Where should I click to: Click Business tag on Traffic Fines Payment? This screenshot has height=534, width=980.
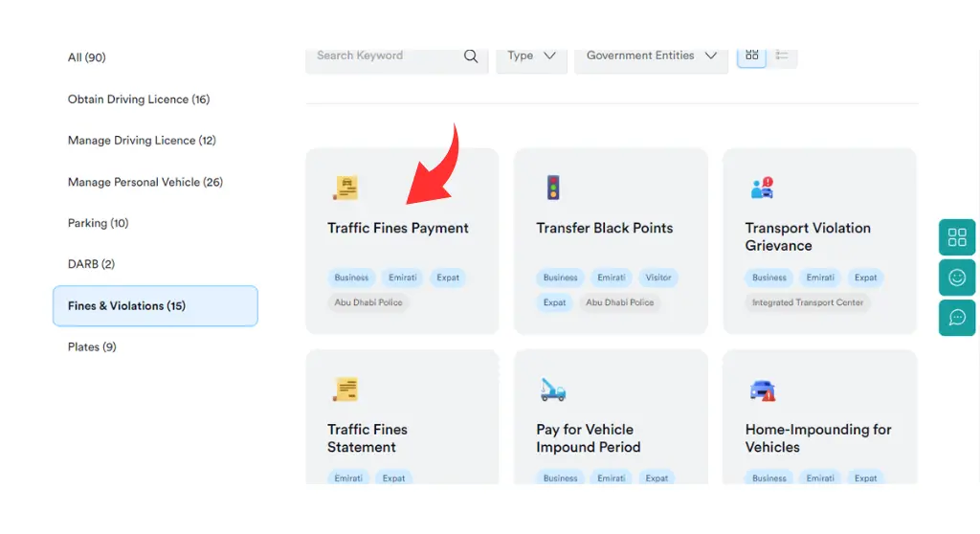pyautogui.click(x=351, y=278)
